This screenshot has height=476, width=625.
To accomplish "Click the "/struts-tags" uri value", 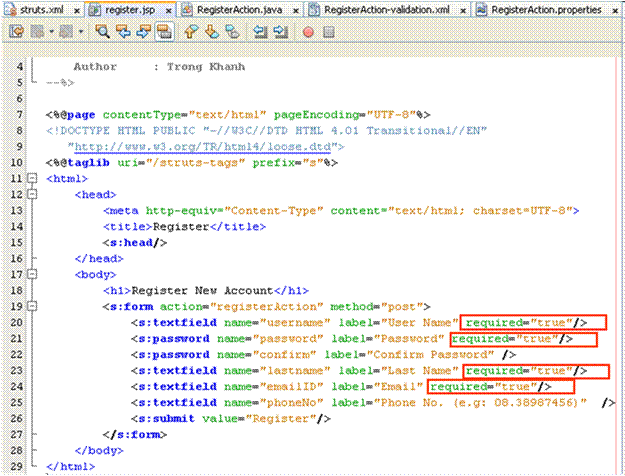I will (x=198, y=163).
